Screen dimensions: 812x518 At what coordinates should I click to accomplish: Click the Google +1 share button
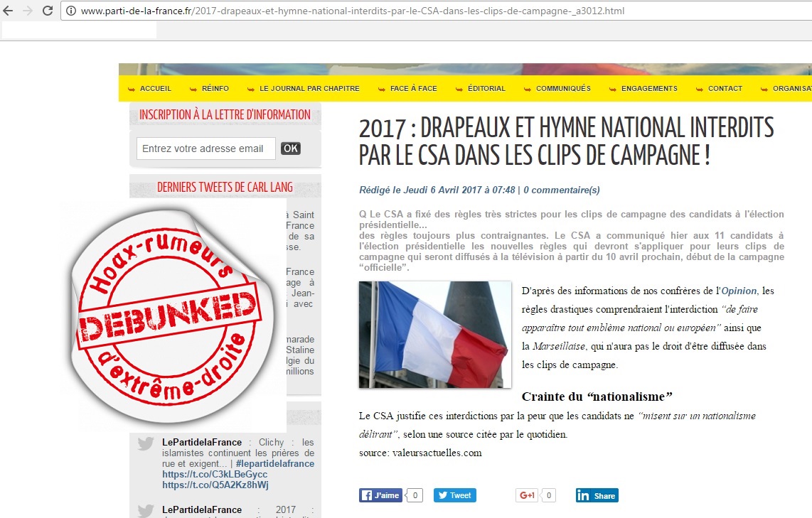pos(527,495)
